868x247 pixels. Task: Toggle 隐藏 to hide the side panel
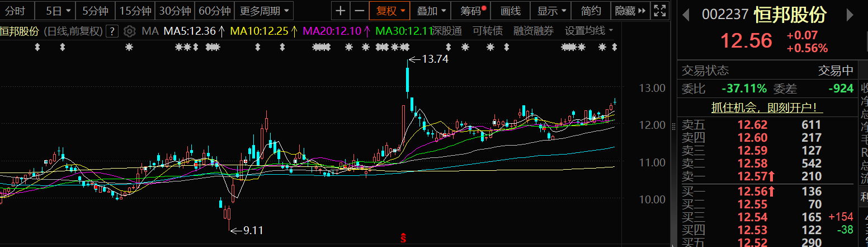point(630,10)
